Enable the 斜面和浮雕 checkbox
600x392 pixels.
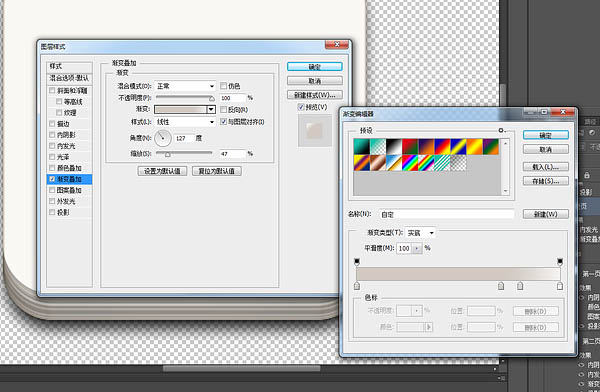coord(52,90)
